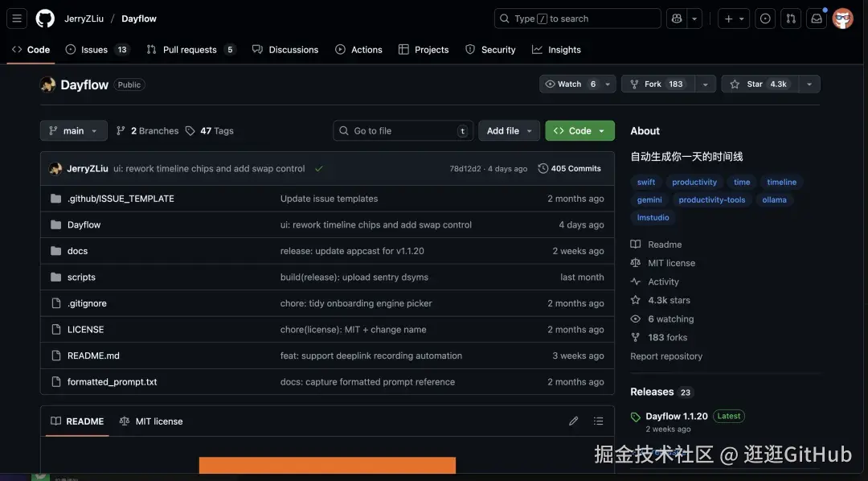Click the lmstudio topic tag

tap(653, 217)
